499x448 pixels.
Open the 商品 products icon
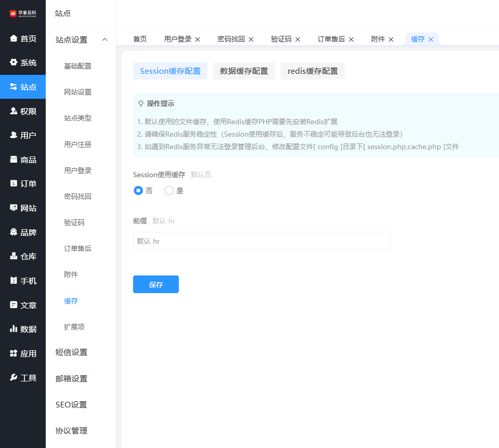14,160
